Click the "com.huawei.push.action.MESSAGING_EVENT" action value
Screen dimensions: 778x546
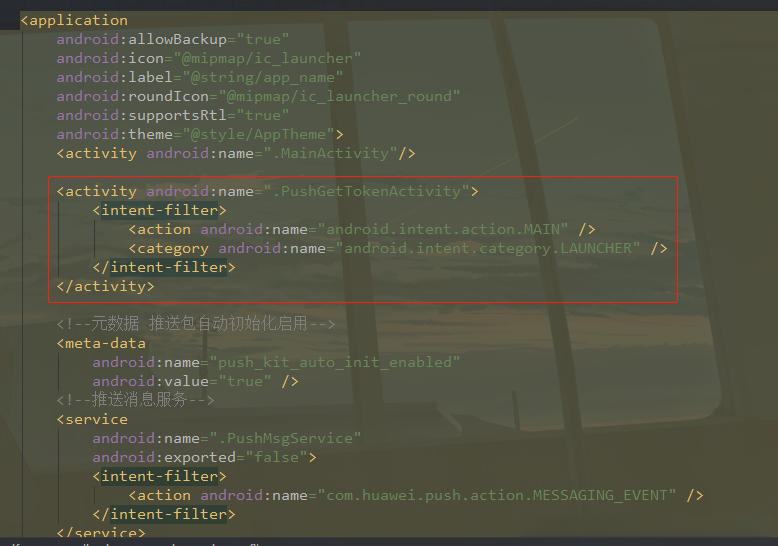point(497,495)
